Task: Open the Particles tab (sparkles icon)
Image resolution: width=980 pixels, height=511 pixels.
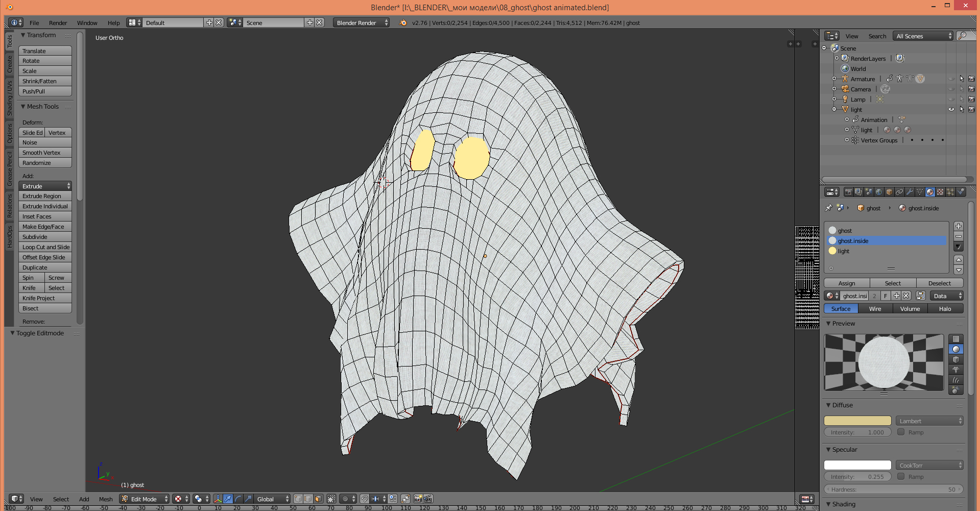Action: tap(949, 192)
